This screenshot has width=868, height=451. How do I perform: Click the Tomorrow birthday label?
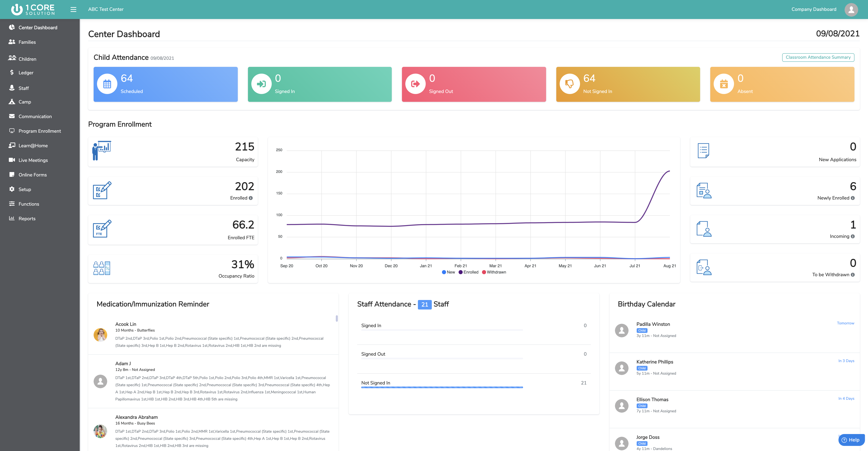point(845,323)
